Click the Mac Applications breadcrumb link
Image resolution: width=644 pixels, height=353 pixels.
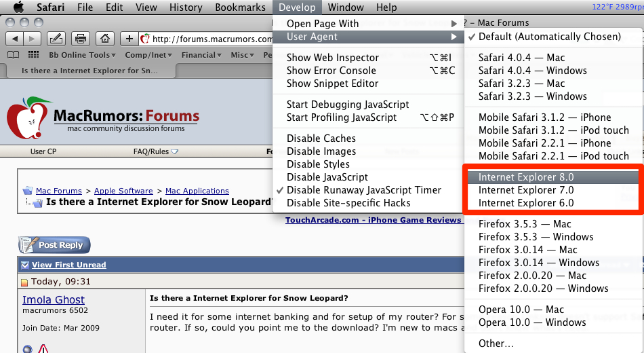[197, 191]
